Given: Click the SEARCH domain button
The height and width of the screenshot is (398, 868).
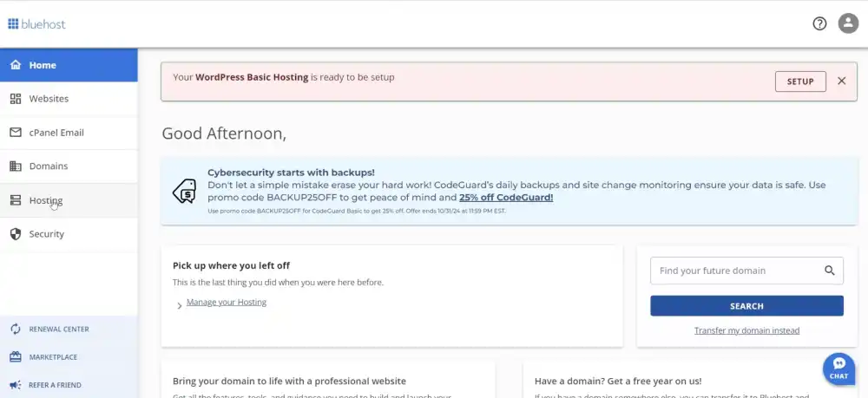Looking at the screenshot, I should click(746, 306).
